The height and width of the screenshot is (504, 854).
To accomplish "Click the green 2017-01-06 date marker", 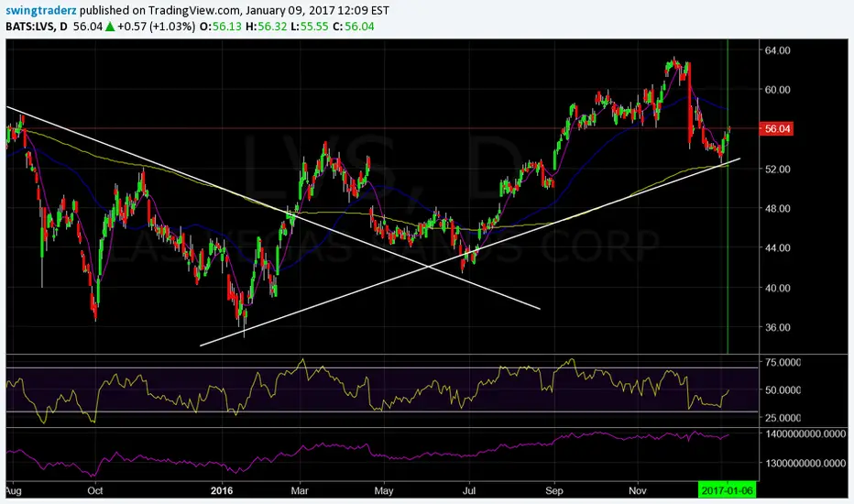I will tap(728, 490).
